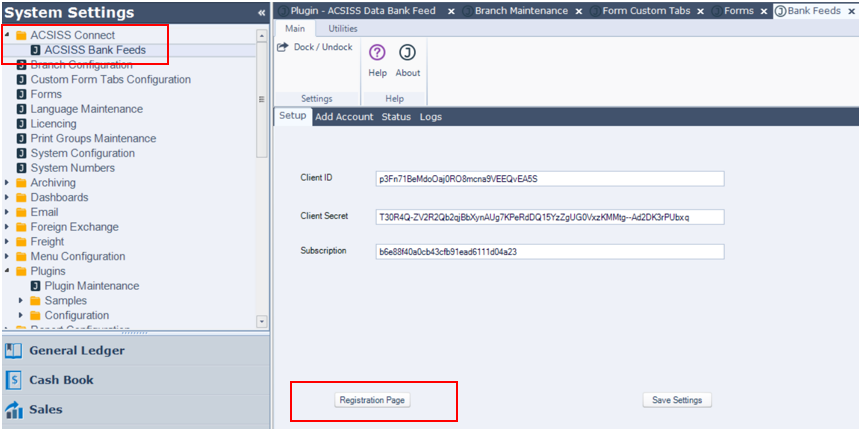Select ACSISS Bank Feeds tree item
859x429 pixels.
pos(94,50)
